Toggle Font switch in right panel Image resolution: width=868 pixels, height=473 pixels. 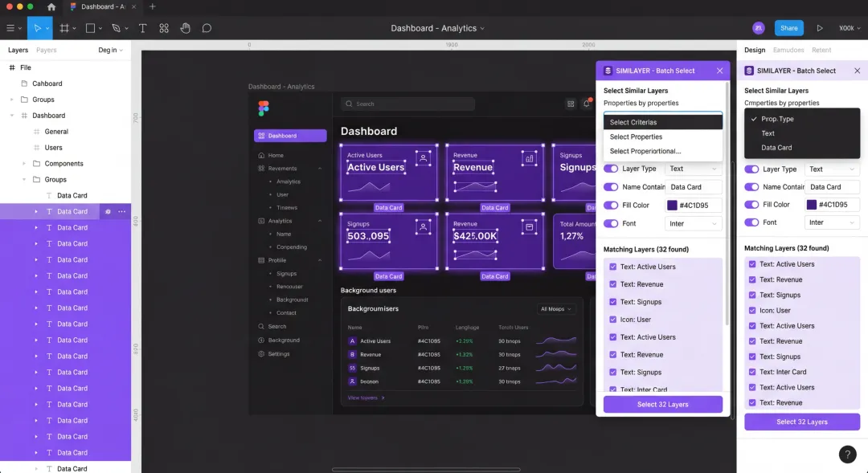coord(751,222)
